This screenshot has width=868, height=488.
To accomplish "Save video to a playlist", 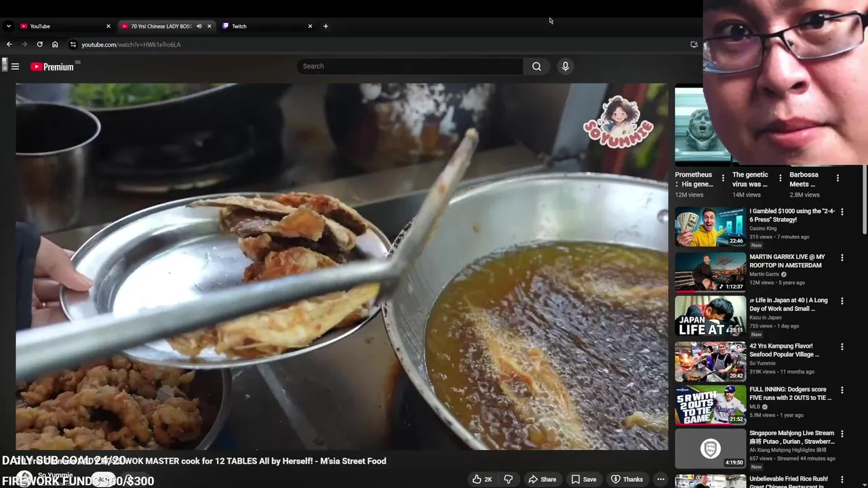I will pyautogui.click(x=583, y=479).
